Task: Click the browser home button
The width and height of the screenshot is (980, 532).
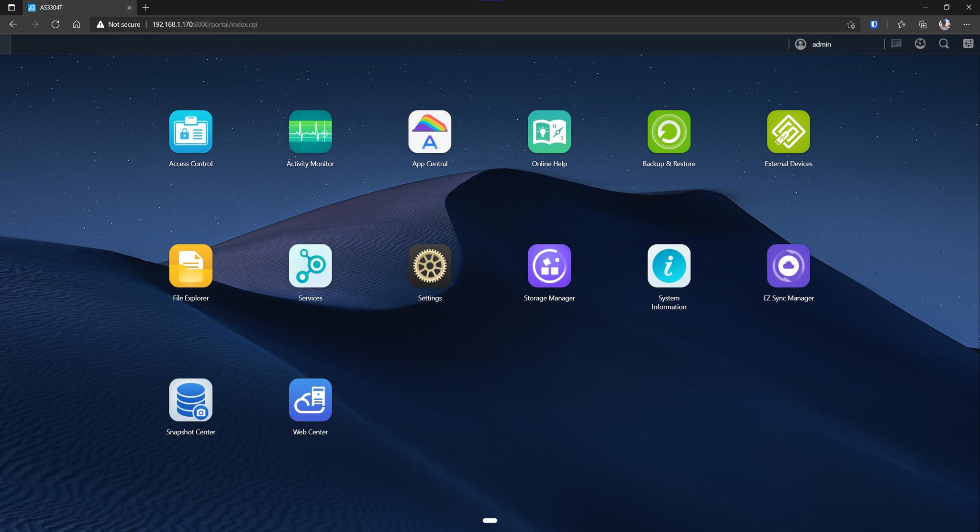Action: tap(77, 24)
